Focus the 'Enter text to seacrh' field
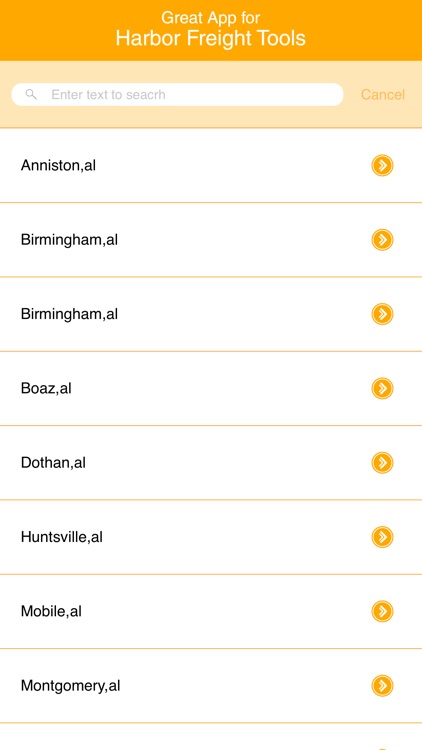 click(177, 95)
